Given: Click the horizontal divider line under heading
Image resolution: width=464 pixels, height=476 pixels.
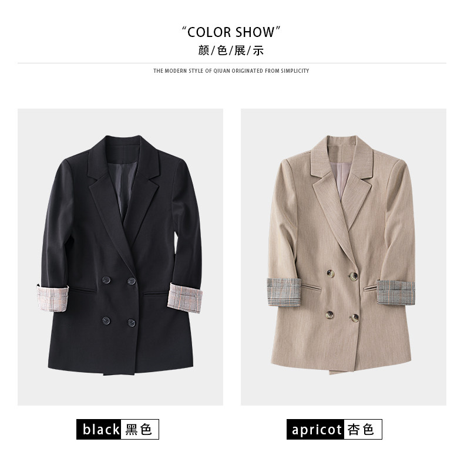Looking at the screenshot, I should [x=232, y=63].
